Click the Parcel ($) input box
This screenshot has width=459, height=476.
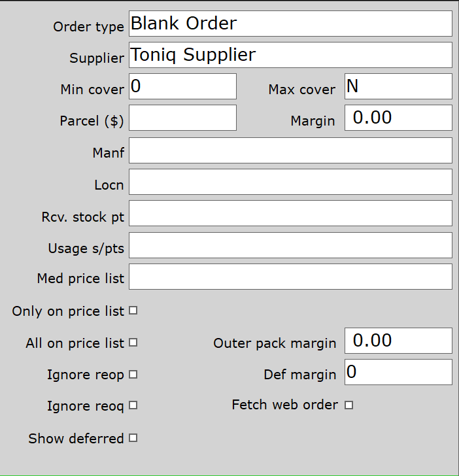tap(182, 118)
